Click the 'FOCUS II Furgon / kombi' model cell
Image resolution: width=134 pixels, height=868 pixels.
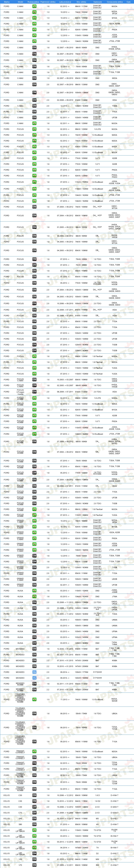pyautogui.click(x=20, y=392)
